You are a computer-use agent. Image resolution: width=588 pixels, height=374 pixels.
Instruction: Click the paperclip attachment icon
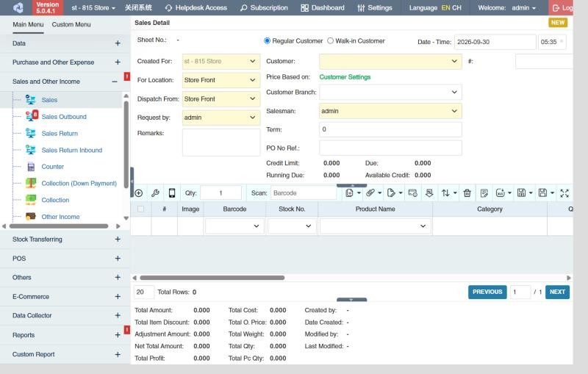[370, 193]
